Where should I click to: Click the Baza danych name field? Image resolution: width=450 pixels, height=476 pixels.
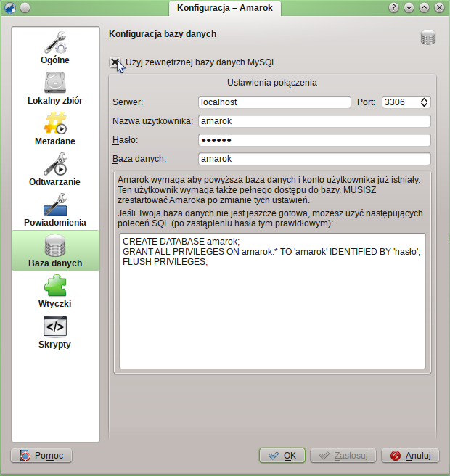pyautogui.click(x=314, y=159)
